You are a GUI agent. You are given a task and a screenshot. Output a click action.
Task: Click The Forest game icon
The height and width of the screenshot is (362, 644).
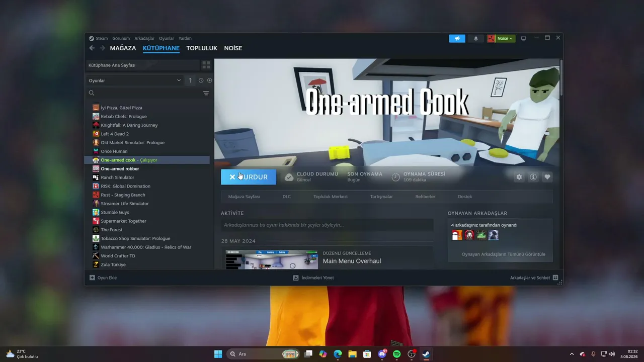(x=96, y=230)
